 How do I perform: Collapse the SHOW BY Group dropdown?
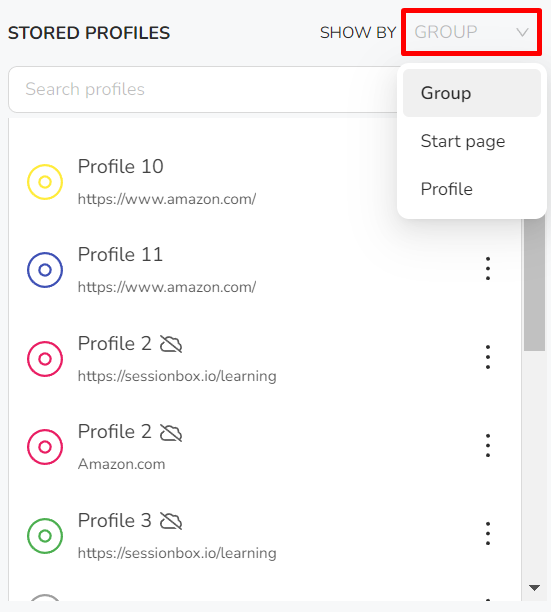471,32
